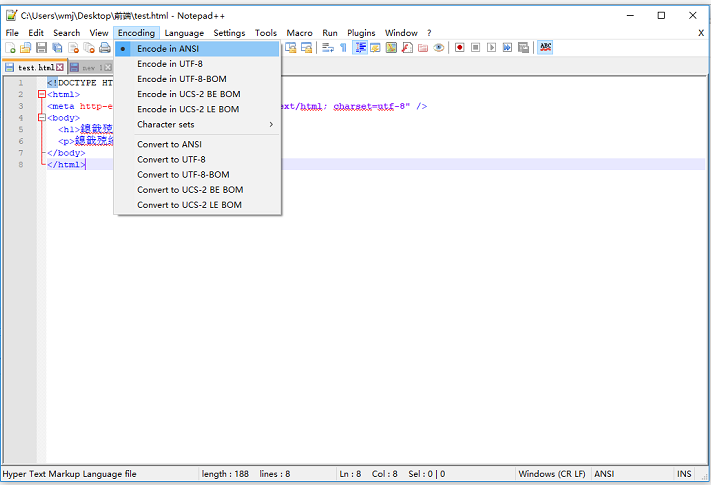Click Windows (CR LF) in status bar
Image resolution: width=711 pixels, height=485 pixels.
tap(552, 474)
